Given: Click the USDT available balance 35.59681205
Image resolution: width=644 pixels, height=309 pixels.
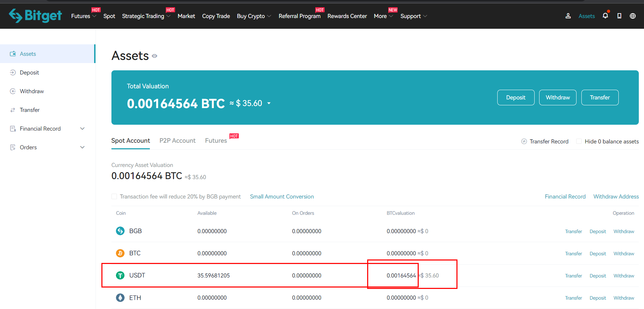Looking at the screenshot, I should 214,275.
